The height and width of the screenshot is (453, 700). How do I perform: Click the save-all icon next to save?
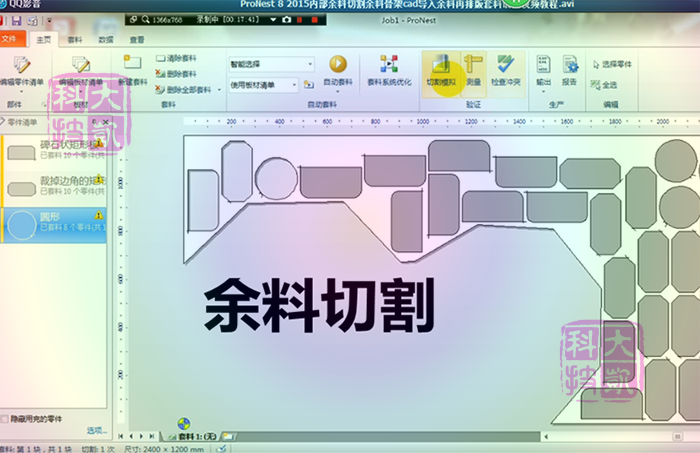[33, 21]
